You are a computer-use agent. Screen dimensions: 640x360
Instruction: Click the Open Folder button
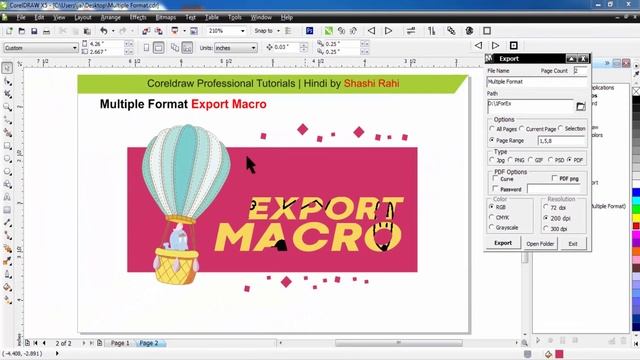point(540,244)
